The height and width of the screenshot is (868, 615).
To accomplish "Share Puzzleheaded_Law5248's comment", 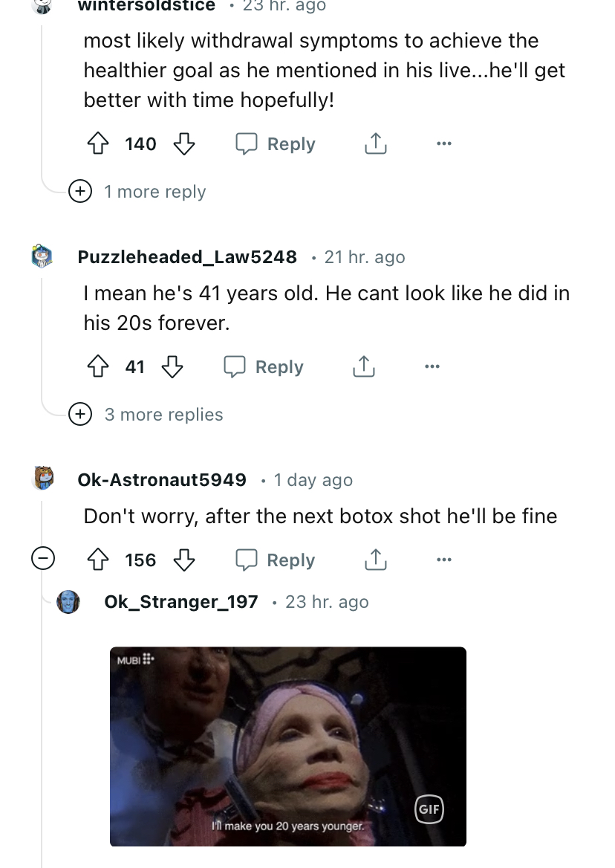I will 363,366.
